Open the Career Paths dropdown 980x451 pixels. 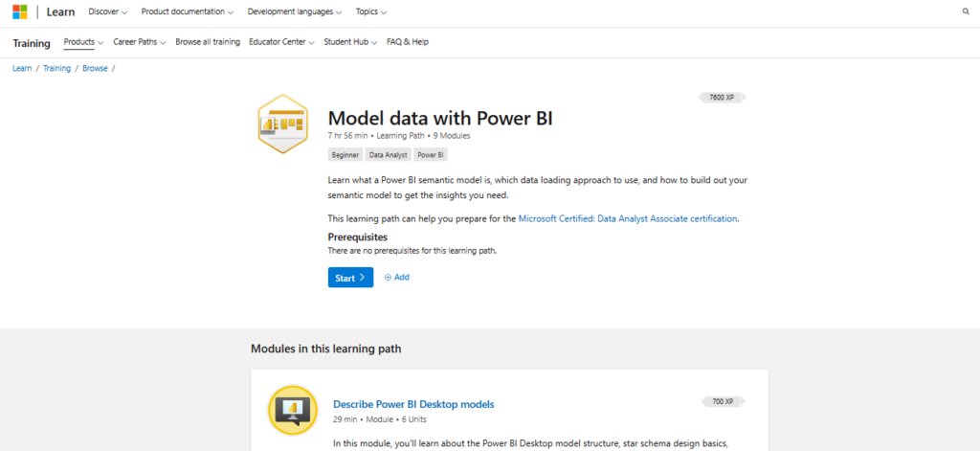coord(140,42)
